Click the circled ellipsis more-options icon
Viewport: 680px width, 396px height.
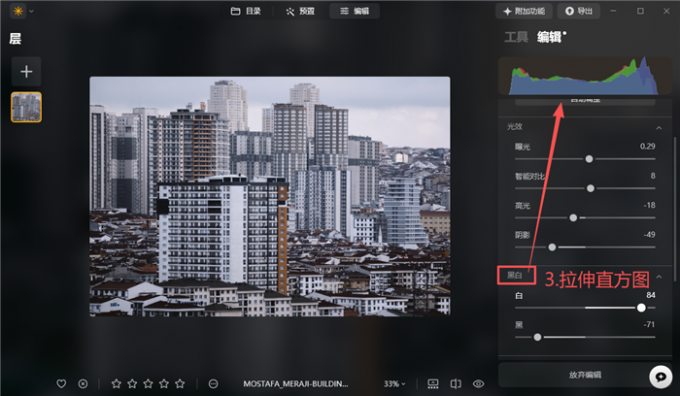point(213,384)
